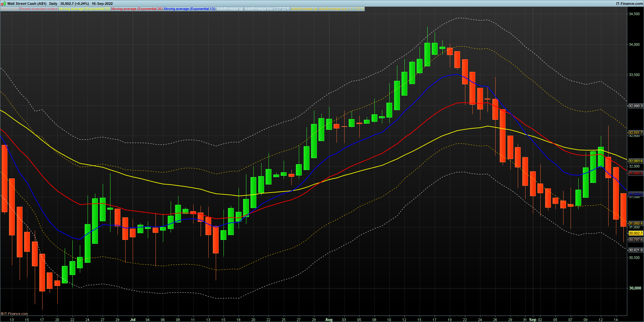644x322 pixels.
Task: Click the 30,621.8 lower envelope price tag
Action: 636,250
